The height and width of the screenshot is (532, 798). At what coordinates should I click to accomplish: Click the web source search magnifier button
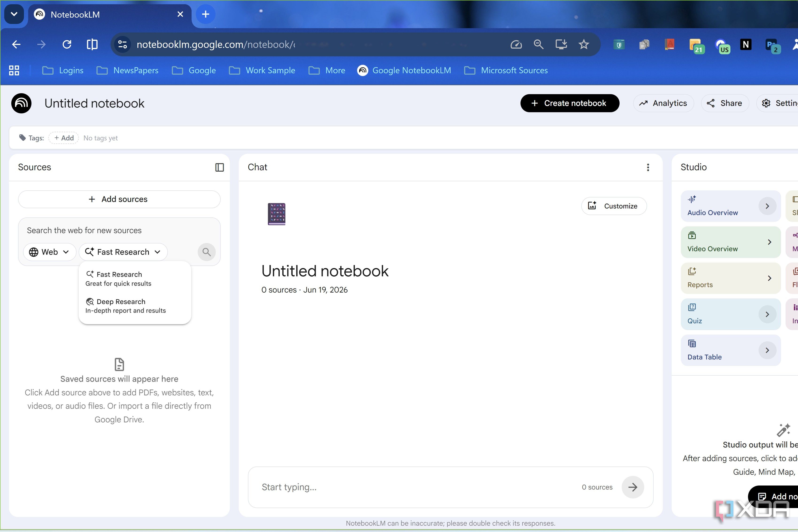[x=207, y=252]
